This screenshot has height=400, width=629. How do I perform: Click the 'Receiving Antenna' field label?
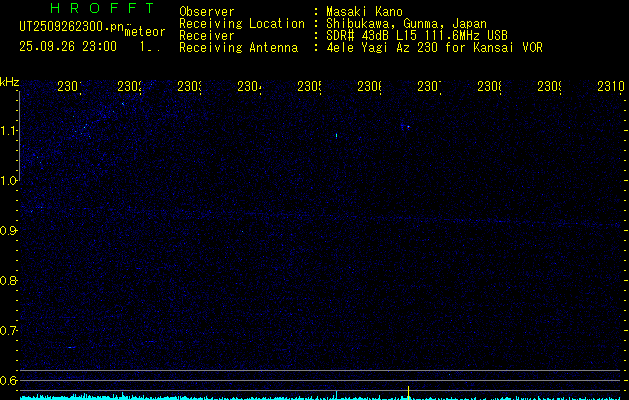[238, 47]
